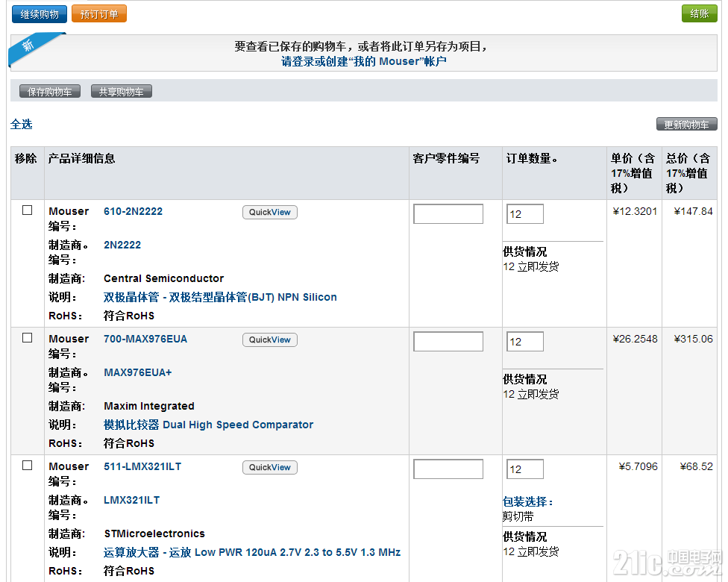Open the 双极晶体管 BJT NPN Silicon description link
This screenshot has height=582, width=728.
click(x=220, y=297)
